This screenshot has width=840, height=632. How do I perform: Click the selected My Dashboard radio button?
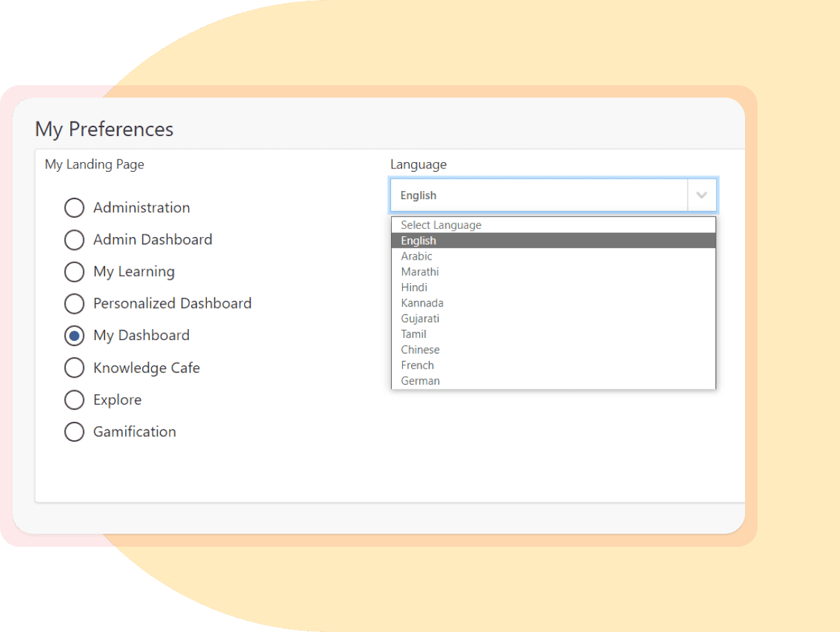pos(74,335)
